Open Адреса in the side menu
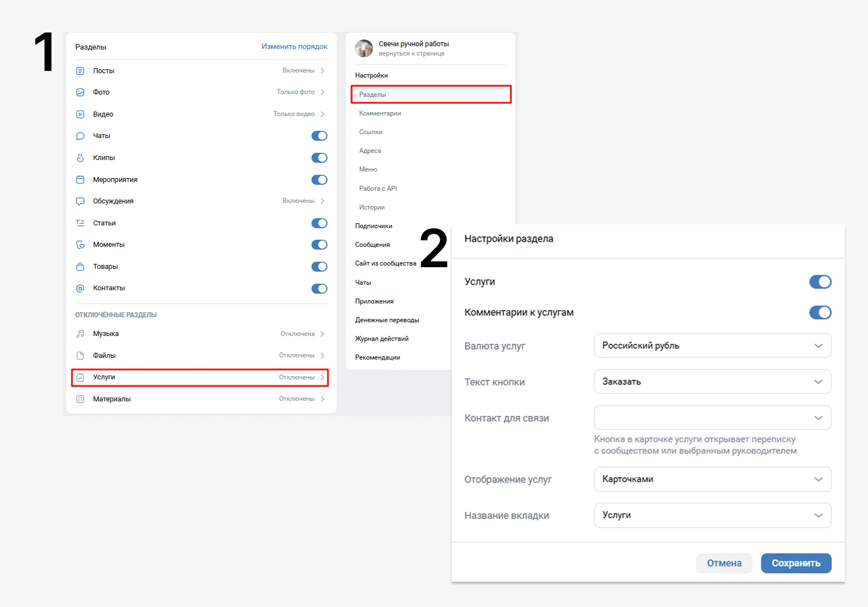The width and height of the screenshot is (868, 607). click(370, 151)
